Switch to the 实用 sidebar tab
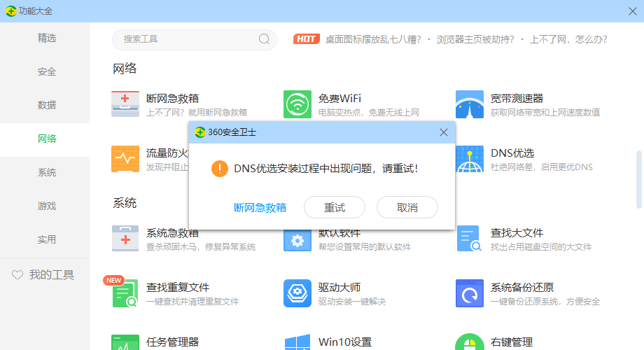Image resolution: width=644 pixels, height=350 pixels. tap(45, 240)
